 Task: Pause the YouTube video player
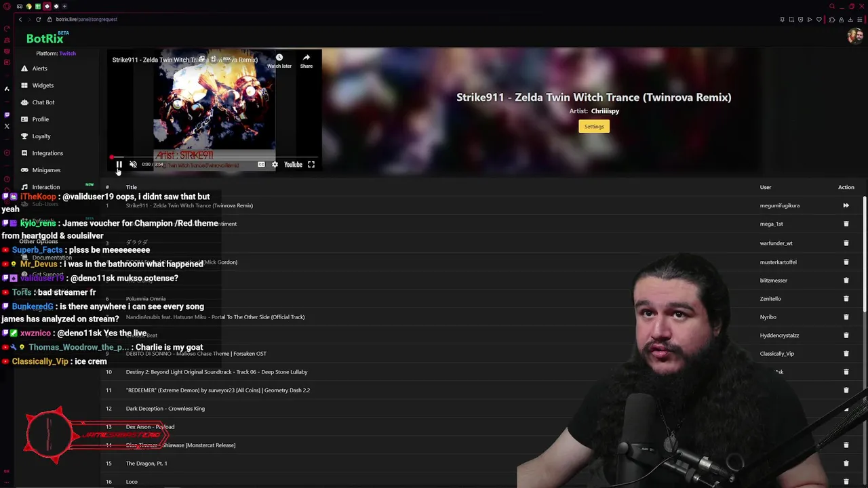[x=119, y=164]
